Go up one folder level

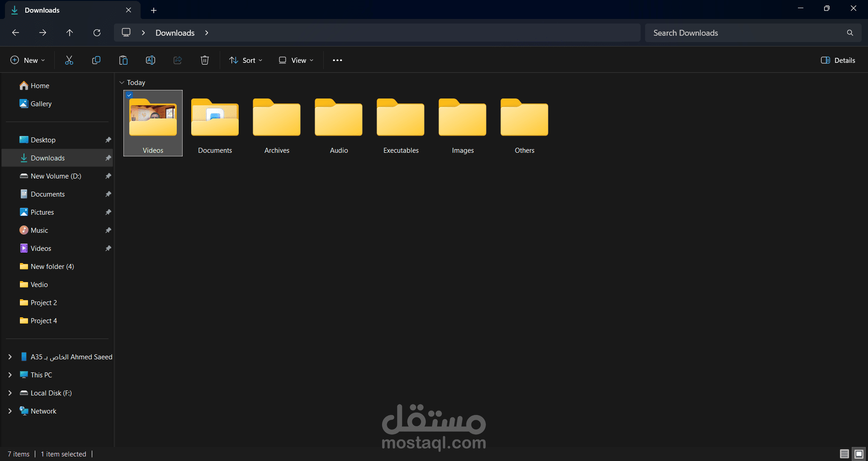70,33
